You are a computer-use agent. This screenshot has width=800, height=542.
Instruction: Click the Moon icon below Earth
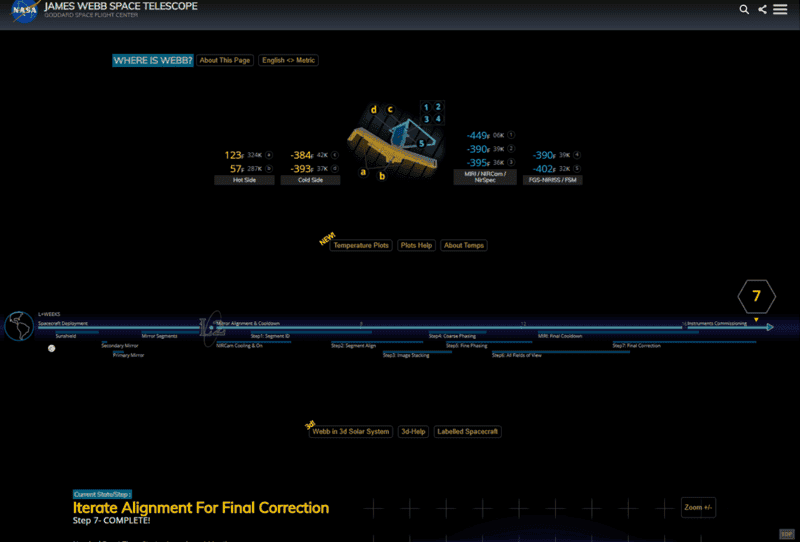(x=52, y=349)
